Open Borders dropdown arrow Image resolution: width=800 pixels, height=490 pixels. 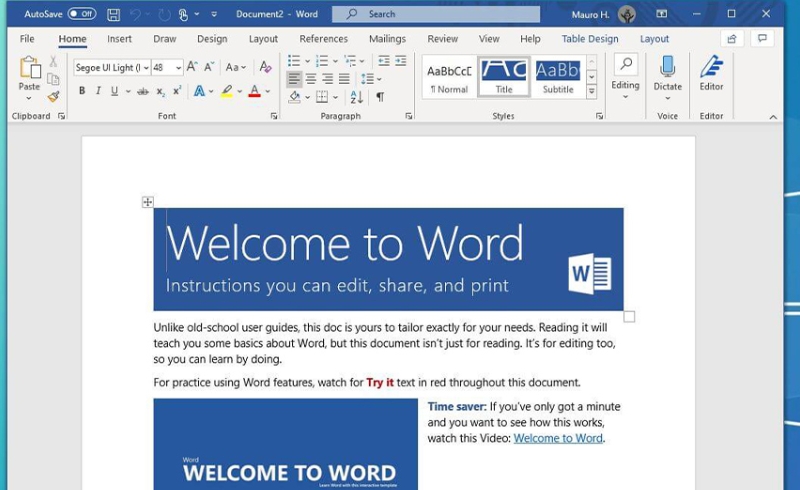pos(335,97)
